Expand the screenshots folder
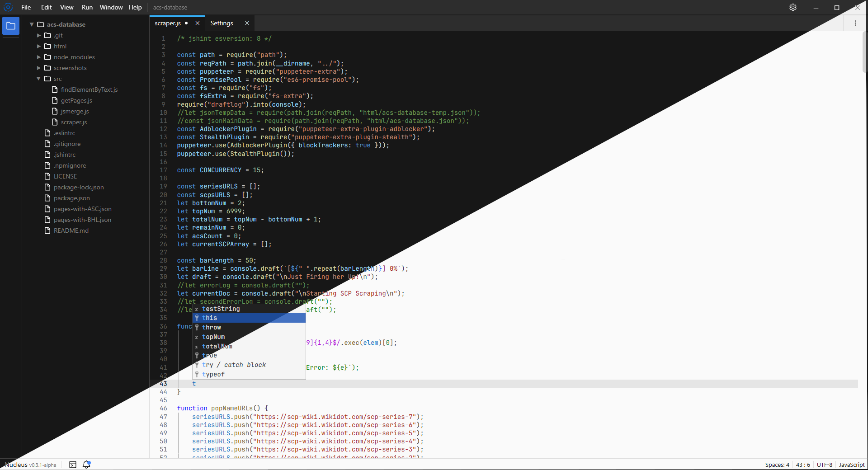 point(39,68)
